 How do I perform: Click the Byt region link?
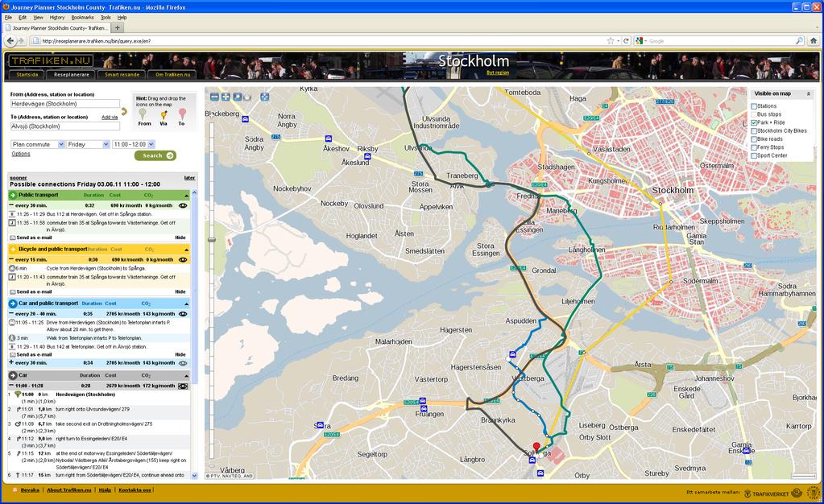pos(498,72)
